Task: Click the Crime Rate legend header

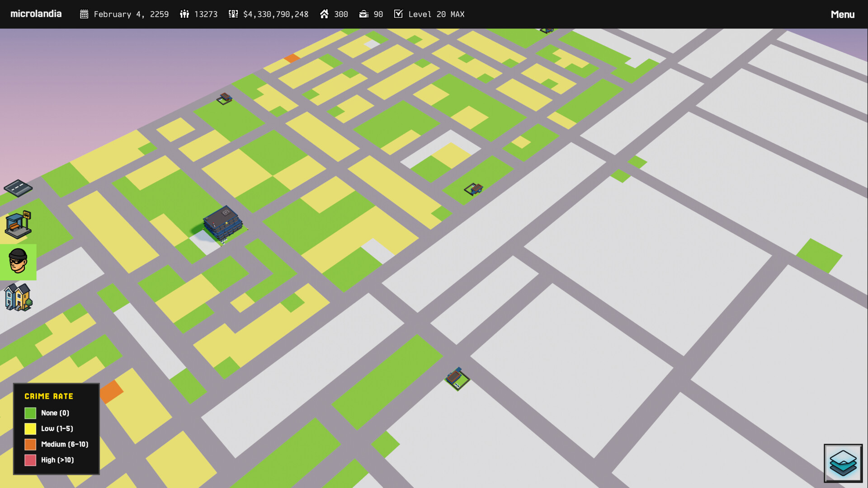Action: point(49,396)
